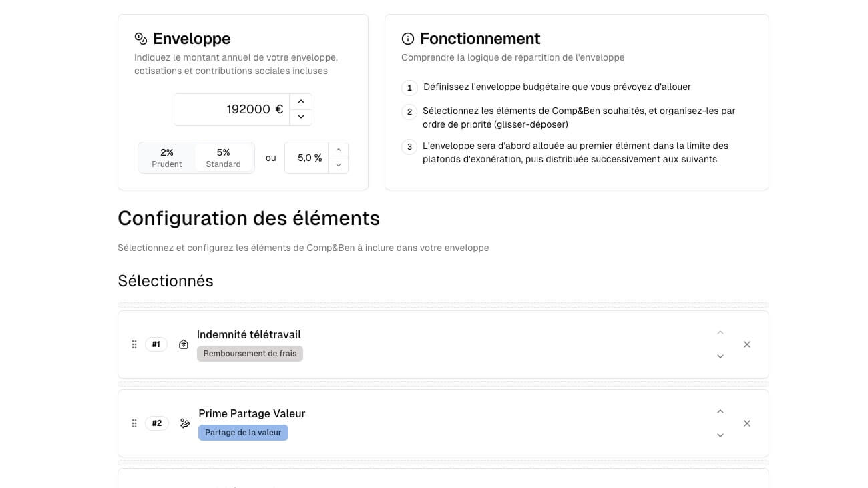This screenshot has width=868, height=488.
Task: Expand the Indemnité télétravail card details
Action: pyautogui.click(x=720, y=356)
